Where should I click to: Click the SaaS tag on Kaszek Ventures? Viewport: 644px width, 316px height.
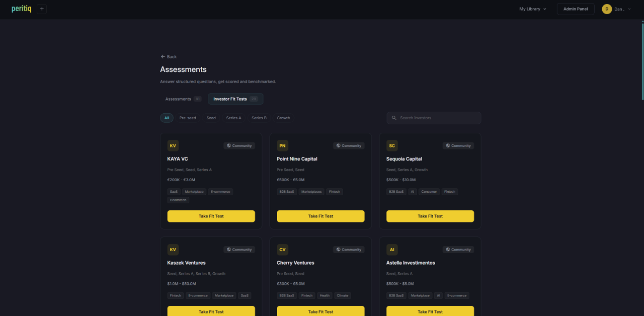(245, 296)
